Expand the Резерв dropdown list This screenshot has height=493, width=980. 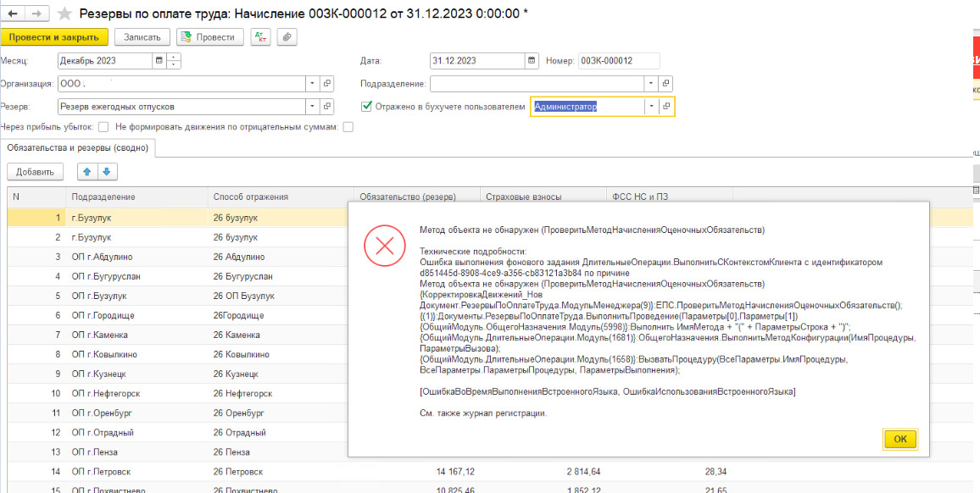point(313,107)
